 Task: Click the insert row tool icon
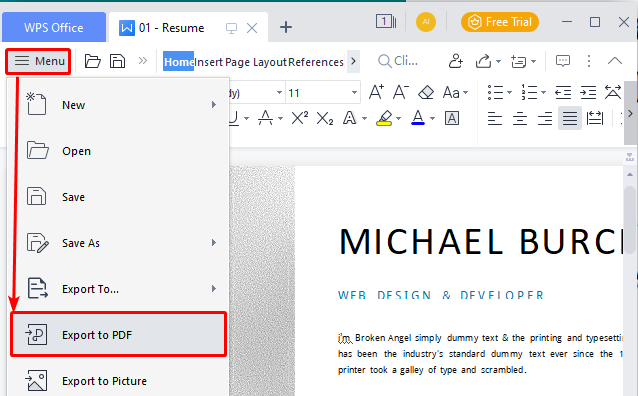click(519, 61)
